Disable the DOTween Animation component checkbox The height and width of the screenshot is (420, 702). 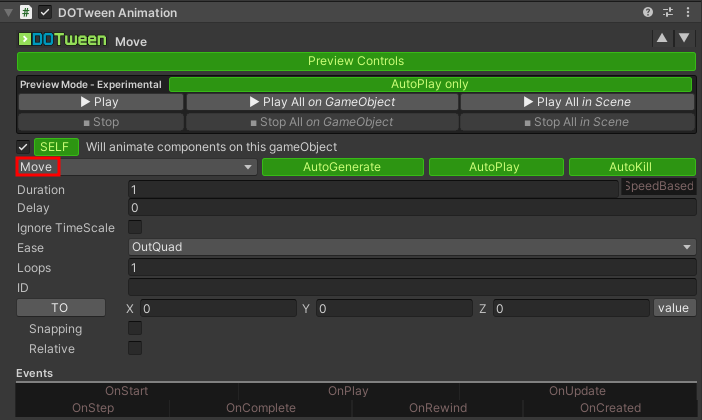[45, 13]
